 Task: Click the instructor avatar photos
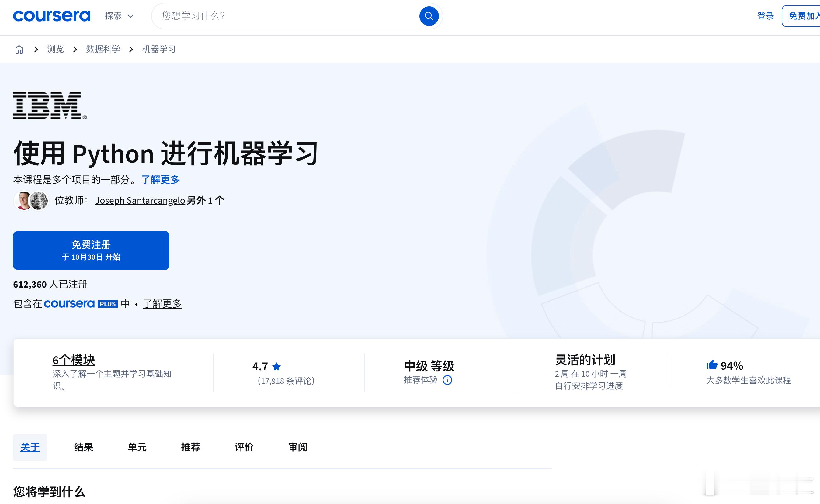click(31, 200)
